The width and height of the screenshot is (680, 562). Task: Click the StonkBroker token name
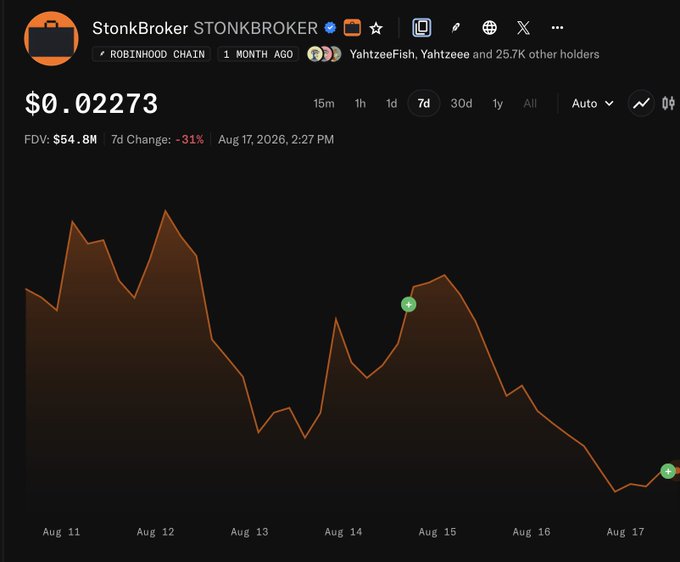pos(140,28)
